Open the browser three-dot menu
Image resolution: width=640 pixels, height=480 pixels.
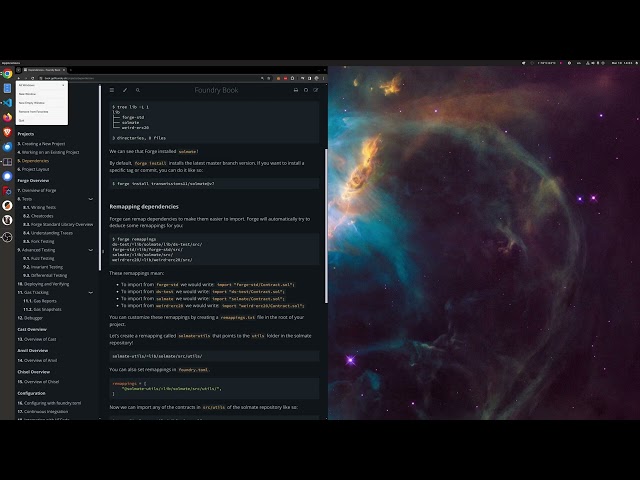pos(324,78)
